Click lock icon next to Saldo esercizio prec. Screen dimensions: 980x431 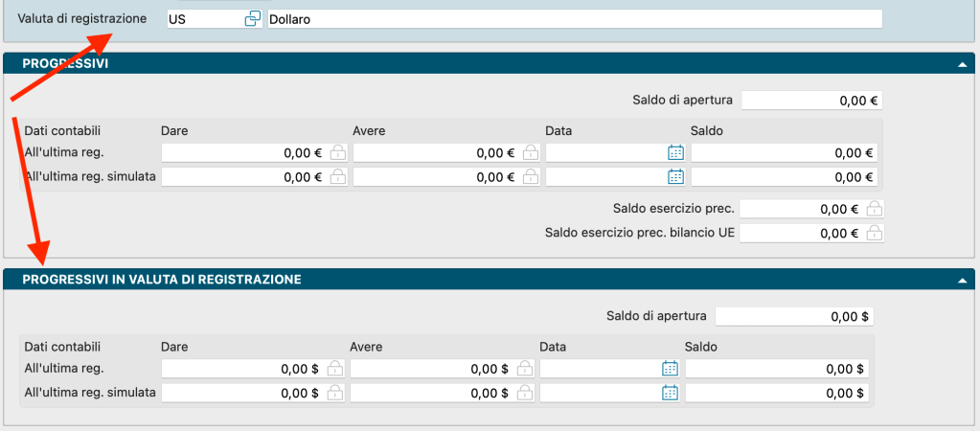tap(873, 209)
